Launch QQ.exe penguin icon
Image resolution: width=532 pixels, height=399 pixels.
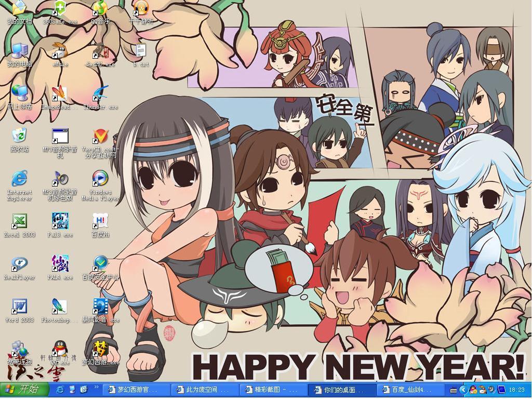[x=60, y=349]
